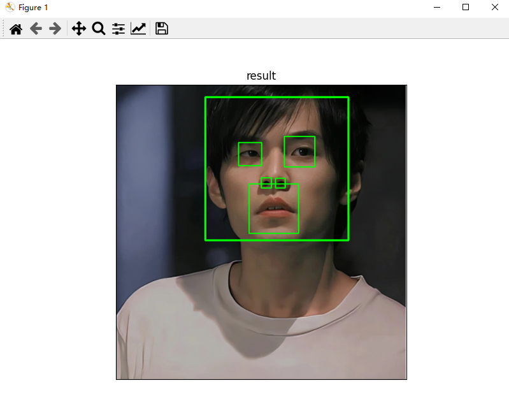Activate the Pan axes tool
The height and width of the screenshot is (420, 509).
pos(79,29)
